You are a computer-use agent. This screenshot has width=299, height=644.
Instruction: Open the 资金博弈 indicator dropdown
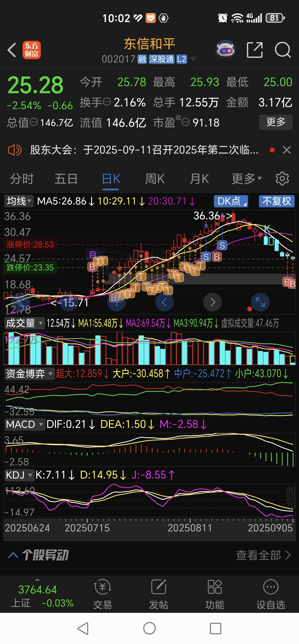tap(29, 373)
